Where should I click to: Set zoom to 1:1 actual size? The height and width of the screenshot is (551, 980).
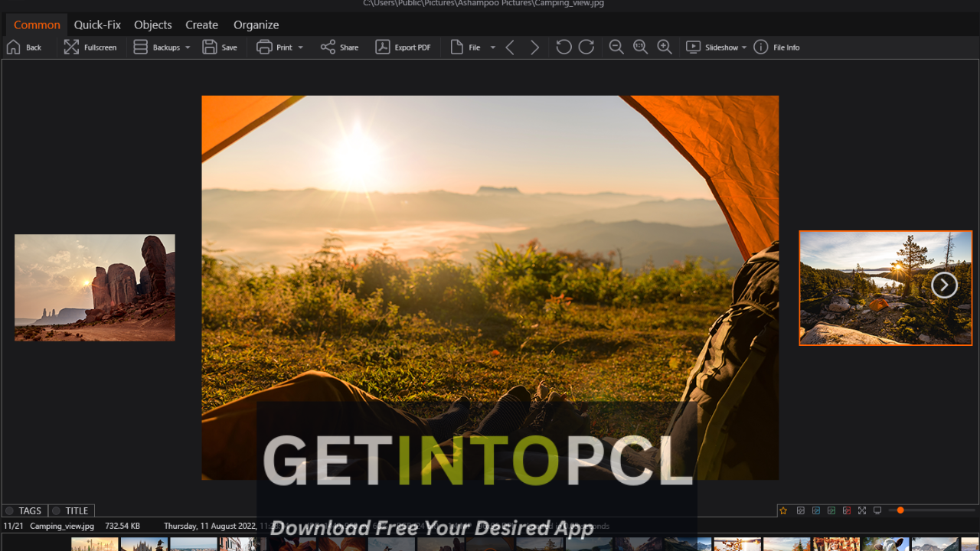coord(640,47)
